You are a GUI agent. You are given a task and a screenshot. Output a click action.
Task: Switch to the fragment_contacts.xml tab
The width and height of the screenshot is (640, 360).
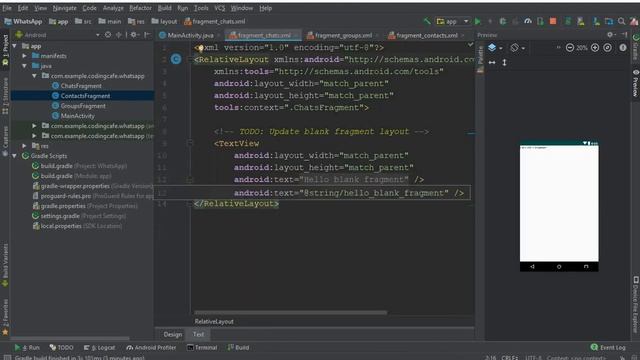coord(427,36)
